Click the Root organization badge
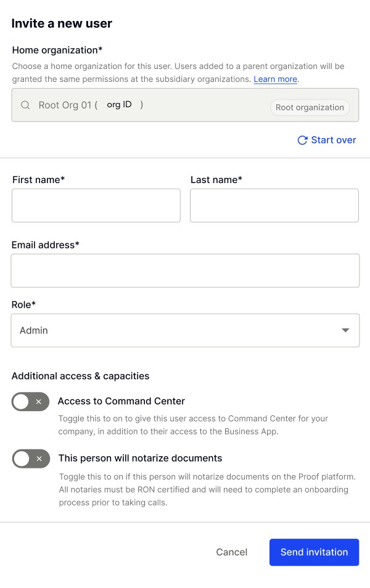Viewport: 370px width, 588px height. point(310,107)
